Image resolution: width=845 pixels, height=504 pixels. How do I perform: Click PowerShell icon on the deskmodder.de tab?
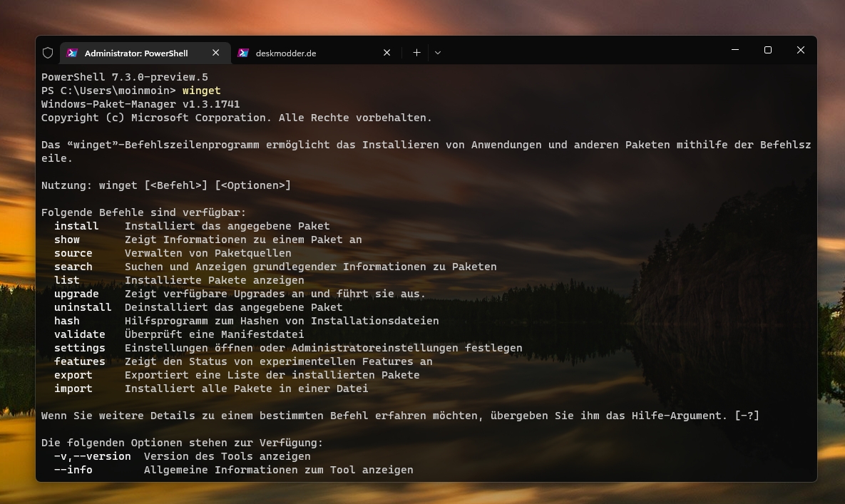(x=243, y=53)
